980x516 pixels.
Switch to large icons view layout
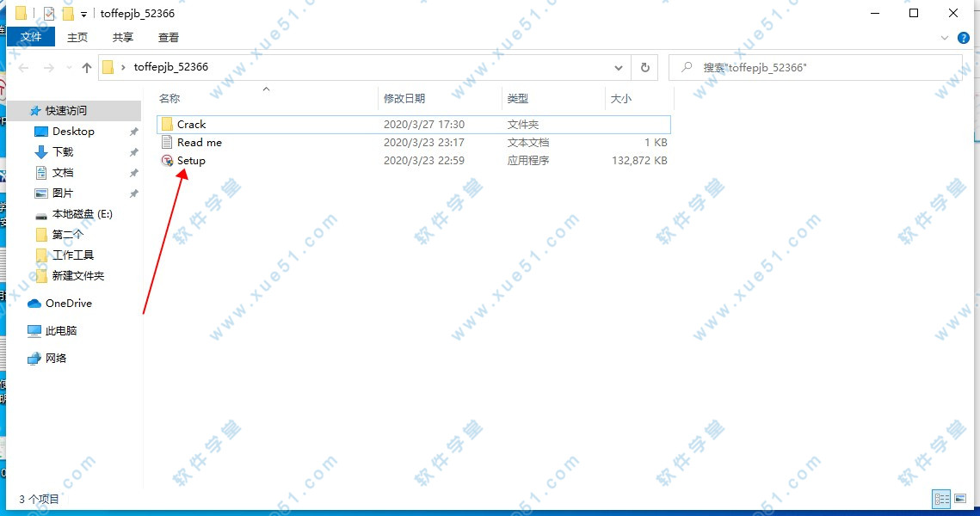pos(960,499)
